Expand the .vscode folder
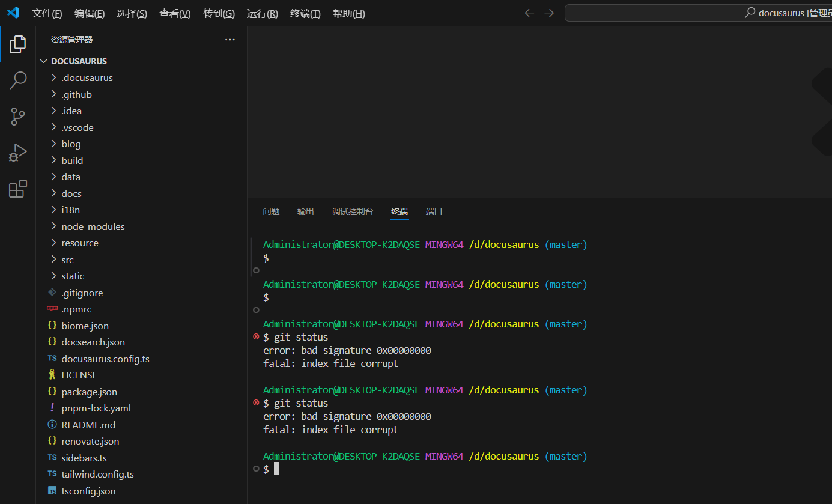Image resolution: width=832 pixels, height=504 pixels. (x=53, y=127)
